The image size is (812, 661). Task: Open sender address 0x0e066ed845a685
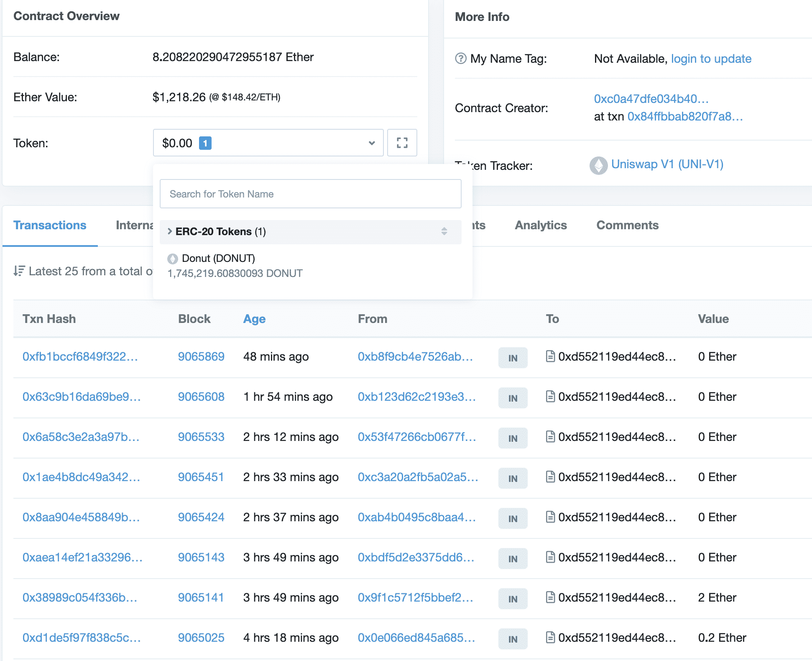pyautogui.click(x=416, y=638)
